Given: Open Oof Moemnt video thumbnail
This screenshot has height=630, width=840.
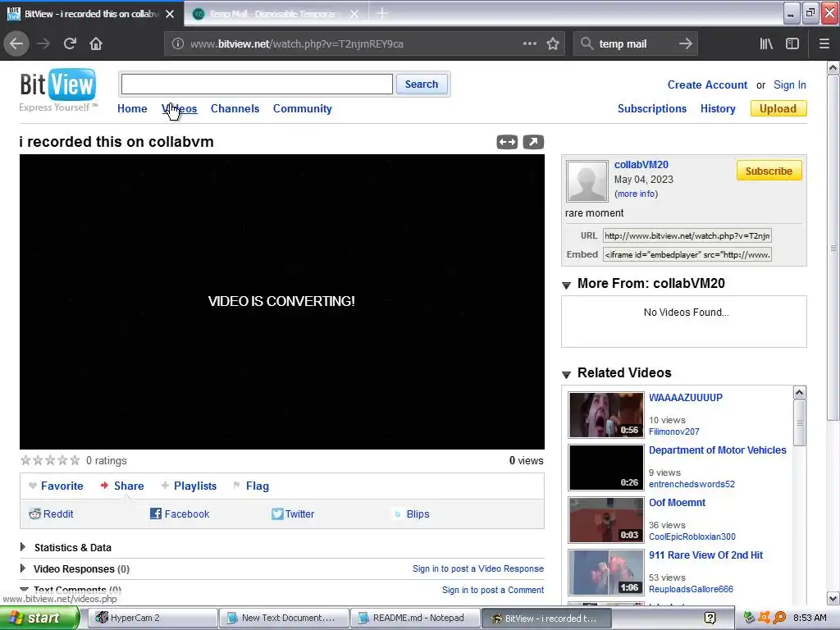Looking at the screenshot, I should (x=606, y=519).
